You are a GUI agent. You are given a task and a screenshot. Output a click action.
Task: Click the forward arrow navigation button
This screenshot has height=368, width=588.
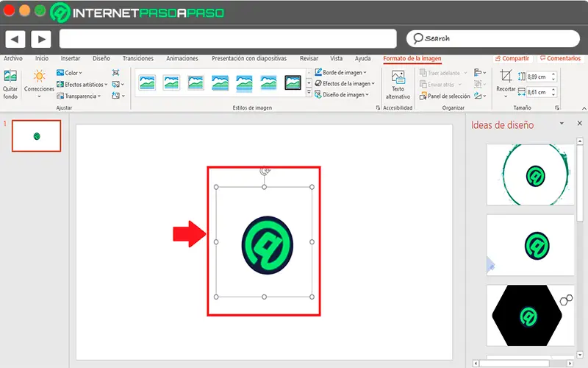click(41, 39)
